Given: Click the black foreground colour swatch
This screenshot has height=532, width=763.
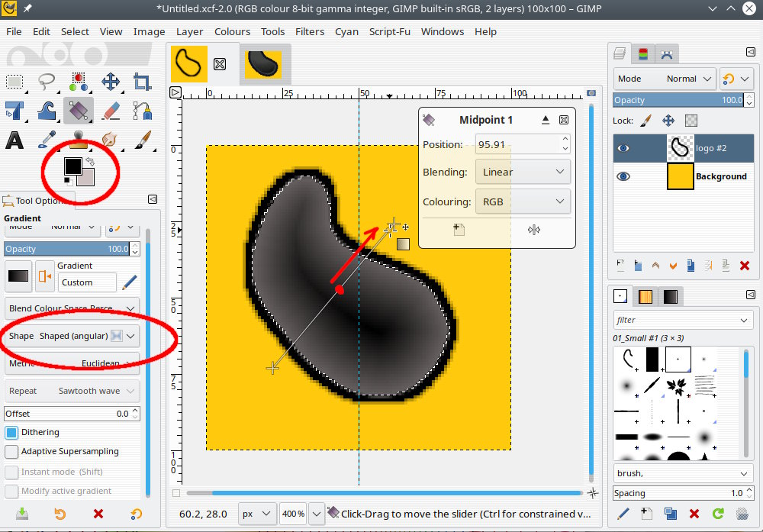Looking at the screenshot, I should click(x=72, y=166).
